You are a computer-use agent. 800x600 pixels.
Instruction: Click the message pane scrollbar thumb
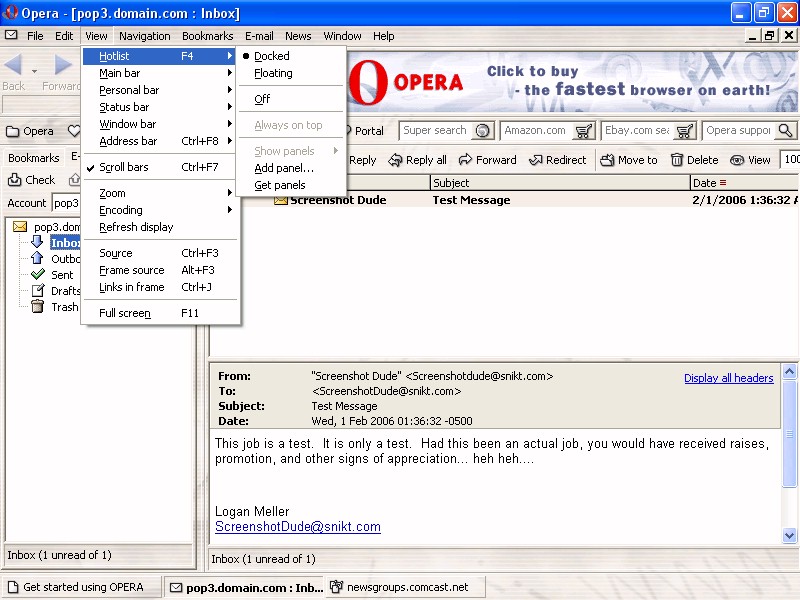[x=789, y=434]
